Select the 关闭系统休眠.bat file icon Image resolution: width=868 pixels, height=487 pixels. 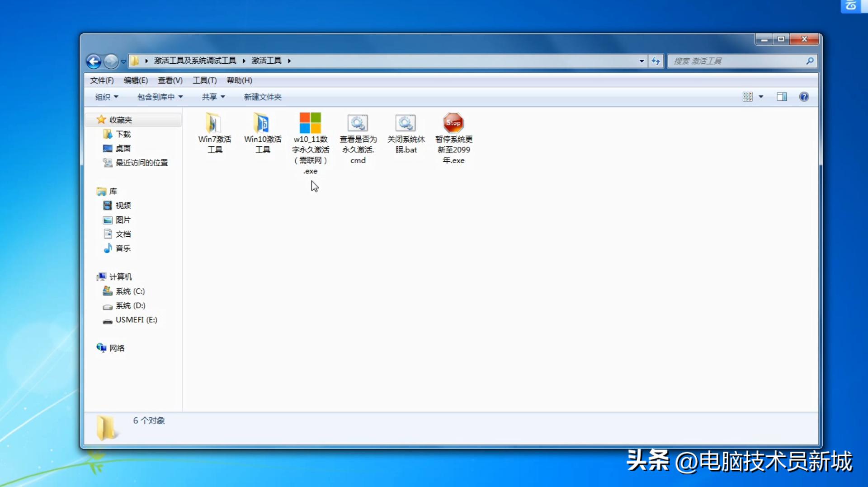coord(406,122)
